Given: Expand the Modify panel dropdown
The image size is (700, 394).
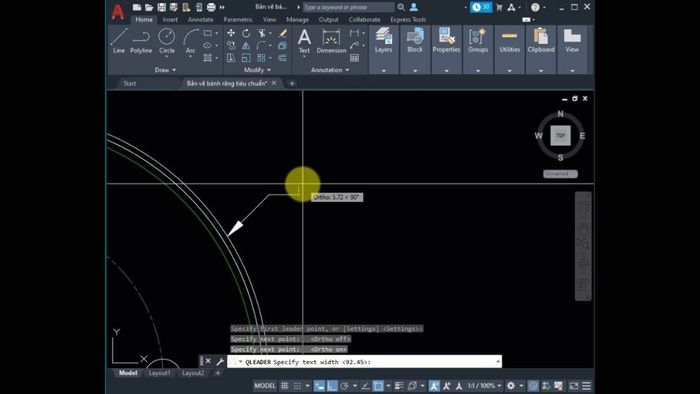Looking at the screenshot, I should pyautogui.click(x=257, y=70).
